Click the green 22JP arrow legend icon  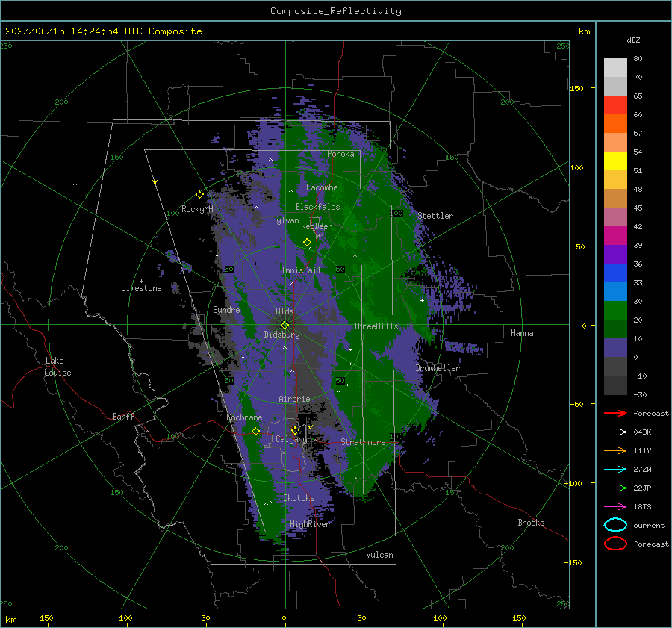615,488
